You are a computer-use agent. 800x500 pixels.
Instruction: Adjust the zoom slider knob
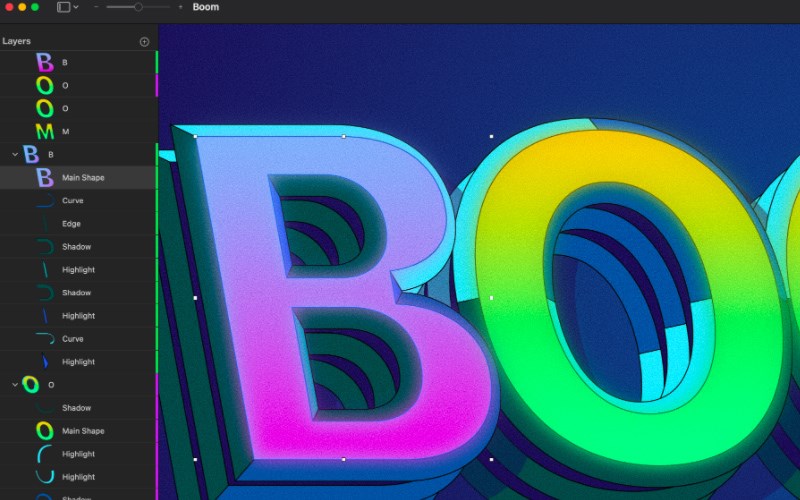(138, 7)
